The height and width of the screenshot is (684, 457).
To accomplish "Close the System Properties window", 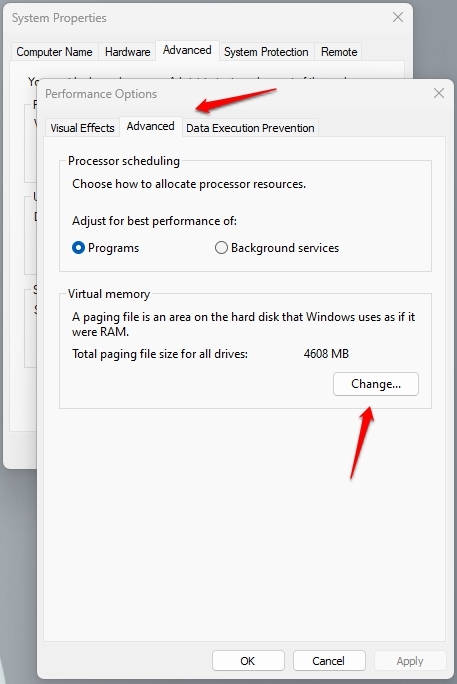I will [x=398, y=17].
